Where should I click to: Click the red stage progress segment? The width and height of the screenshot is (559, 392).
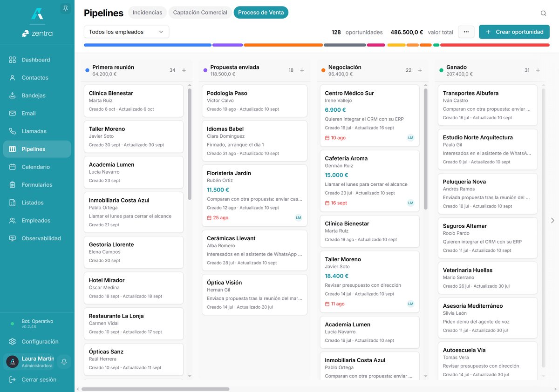[x=495, y=45]
